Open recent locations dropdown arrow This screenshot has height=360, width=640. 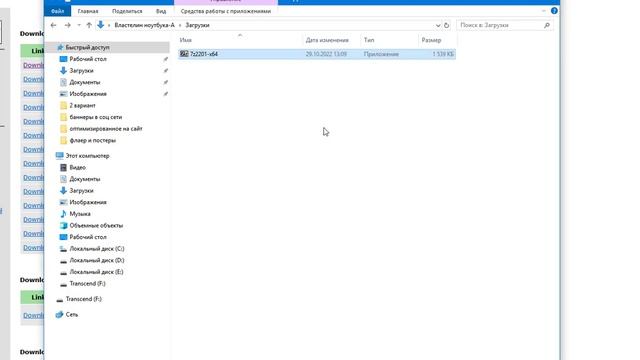pyautogui.click(x=79, y=25)
